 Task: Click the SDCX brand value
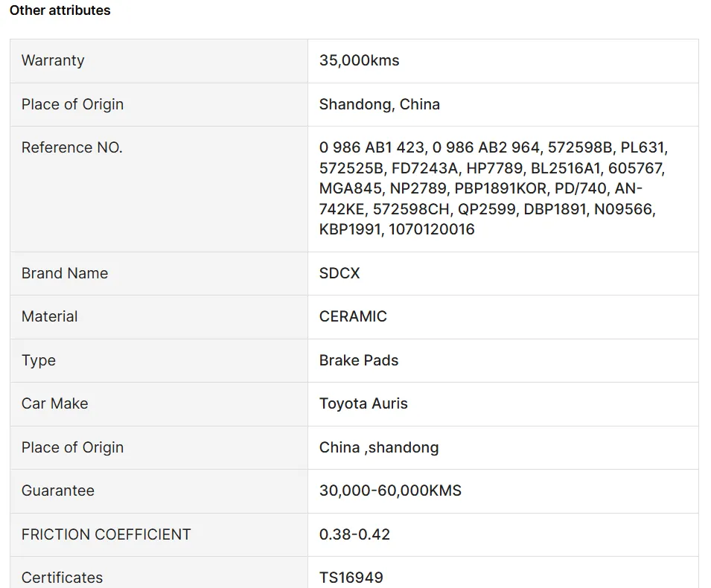(339, 273)
